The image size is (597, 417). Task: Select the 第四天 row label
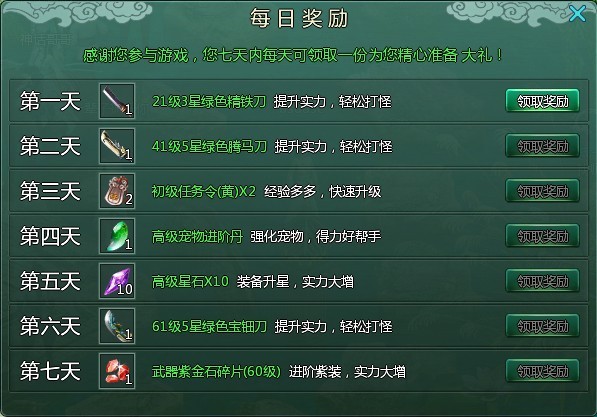point(50,236)
